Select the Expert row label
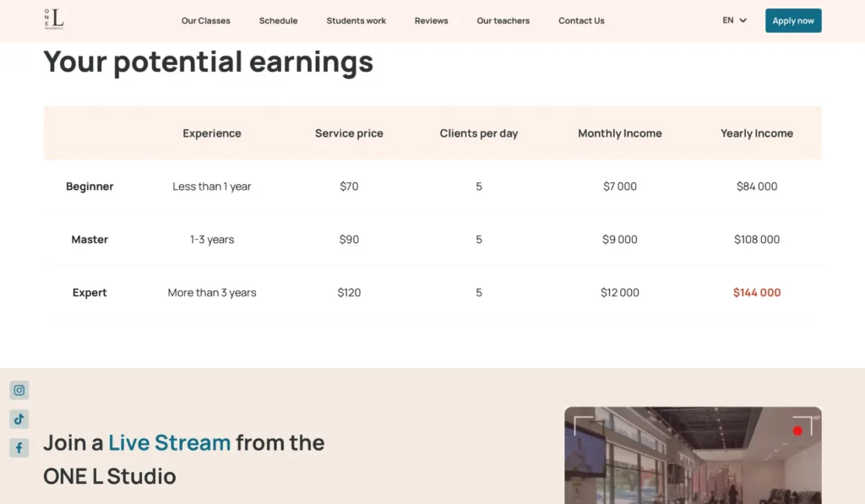The height and width of the screenshot is (504, 865). point(90,293)
